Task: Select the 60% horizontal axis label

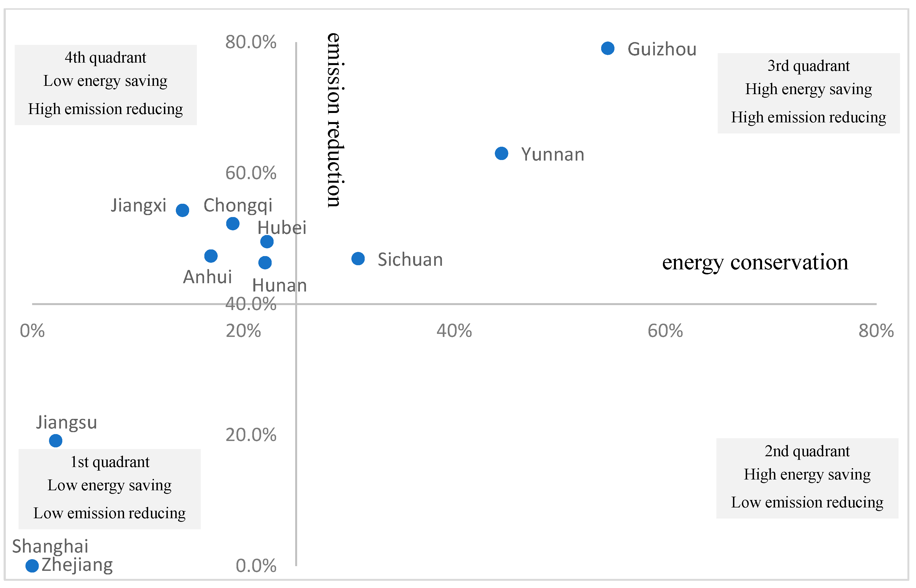Action: pos(665,331)
